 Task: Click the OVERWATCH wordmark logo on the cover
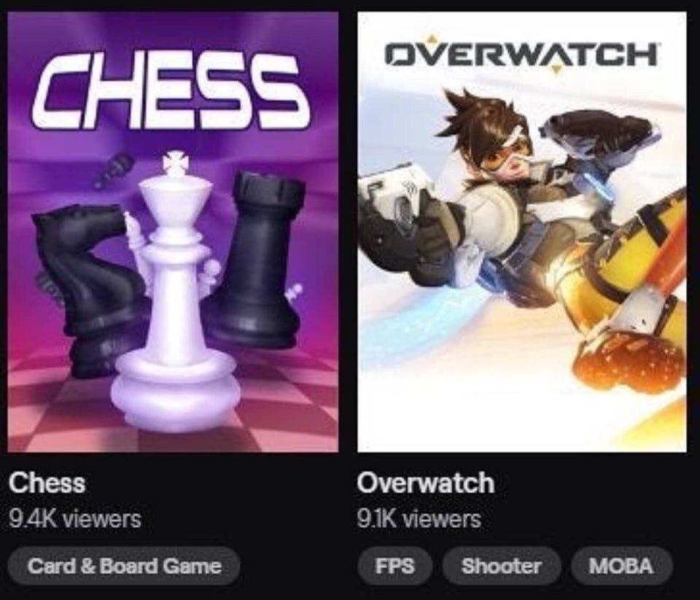point(521,55)
